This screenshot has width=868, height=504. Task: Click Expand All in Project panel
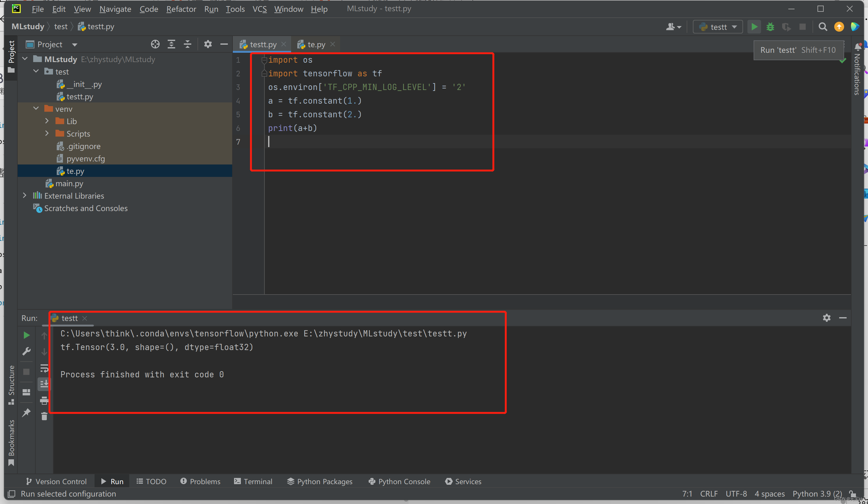(x=171, y=44)
